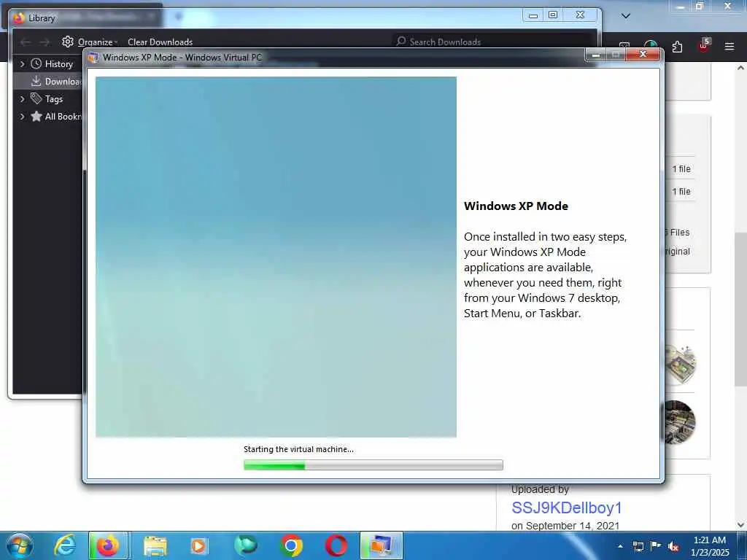Click the lower '1 file' entry on webpage
Screen dimensions: 747x560
[681, 192]
